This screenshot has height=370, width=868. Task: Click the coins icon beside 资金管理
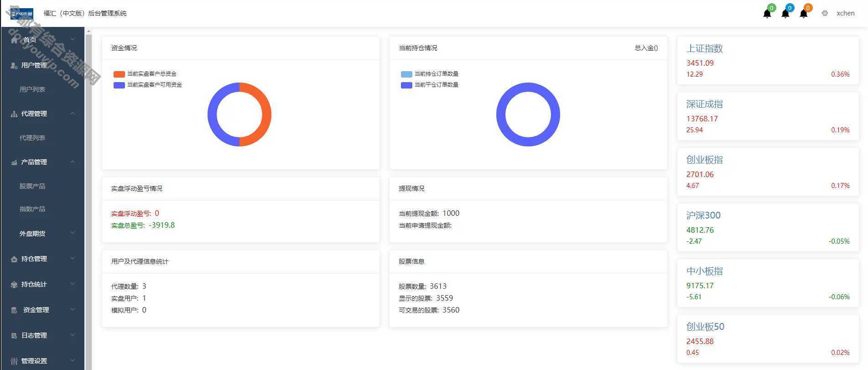coord(14,310)
